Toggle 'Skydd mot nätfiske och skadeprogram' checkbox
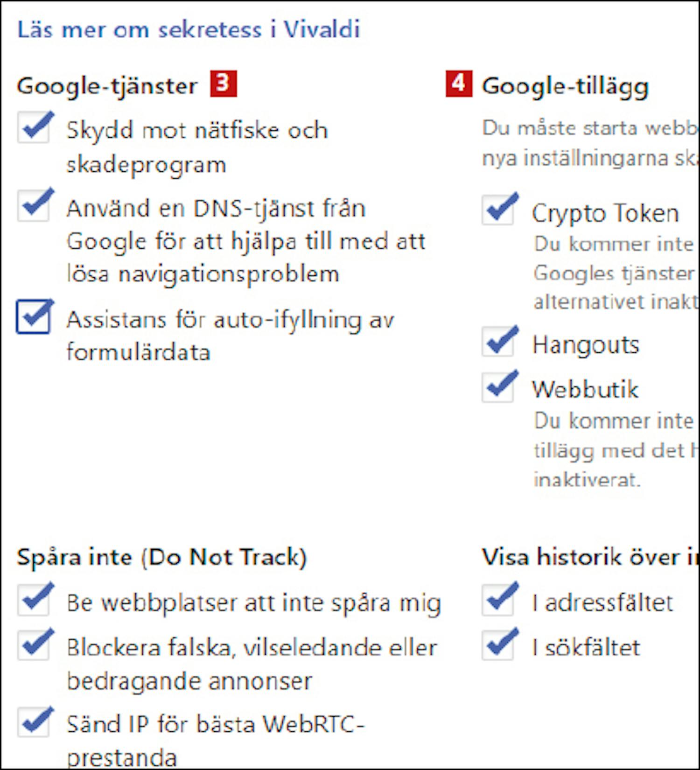This screenshot has width=700, height=770. point(34,127)
